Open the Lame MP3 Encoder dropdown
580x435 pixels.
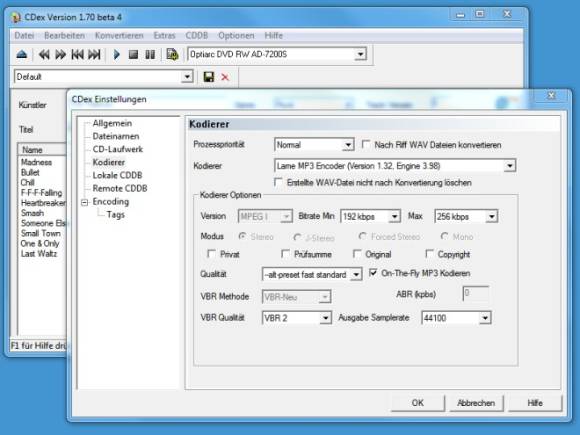point(509,165)
